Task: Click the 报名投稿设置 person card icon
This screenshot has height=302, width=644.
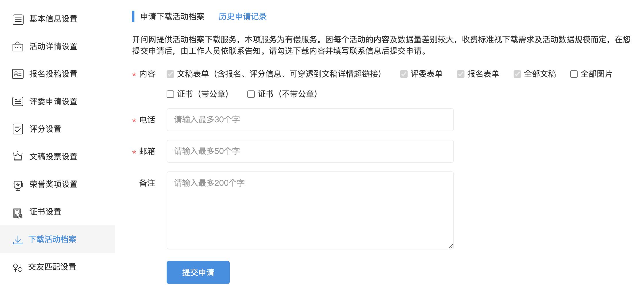Action: click(x=18, y=74)
